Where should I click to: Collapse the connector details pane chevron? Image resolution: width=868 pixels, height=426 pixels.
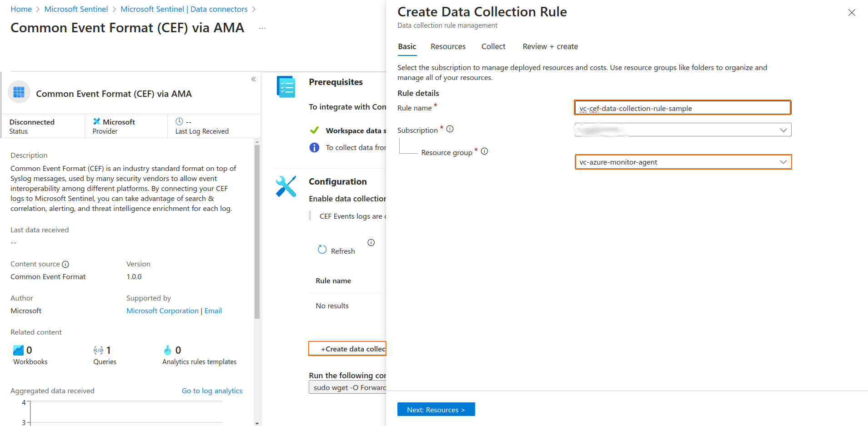[x=254, y=79]
